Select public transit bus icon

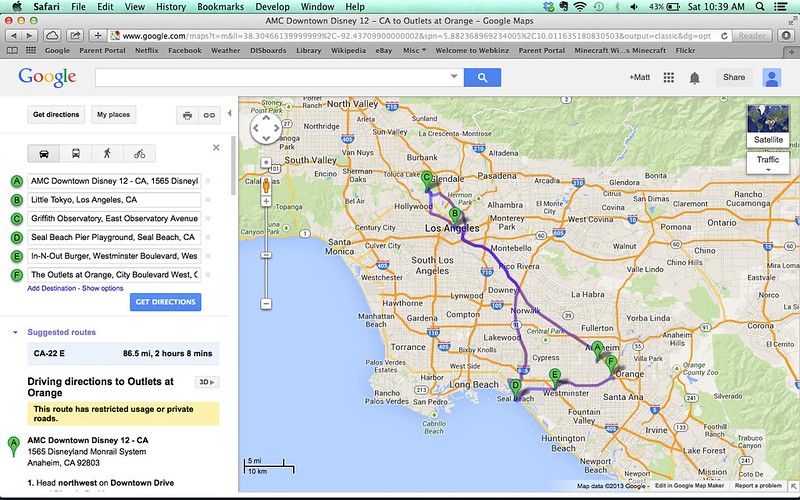coord(76,154)
